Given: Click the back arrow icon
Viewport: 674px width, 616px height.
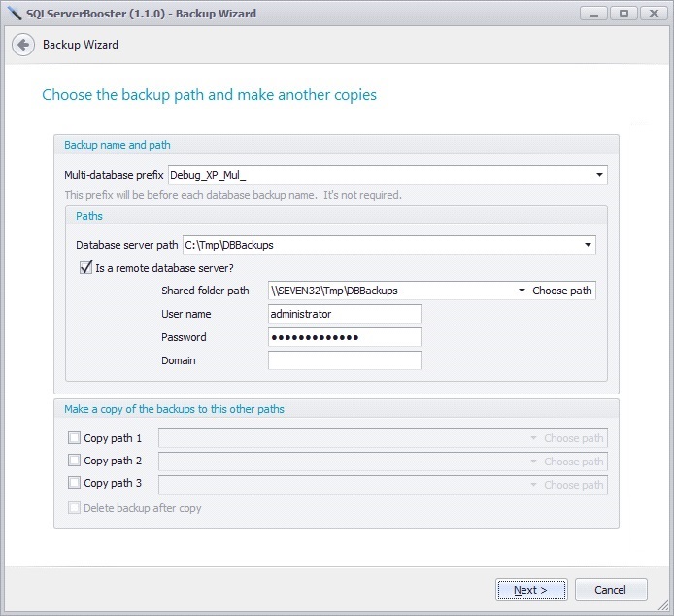Looking at the screenshot, I should [x=23, y=45].
